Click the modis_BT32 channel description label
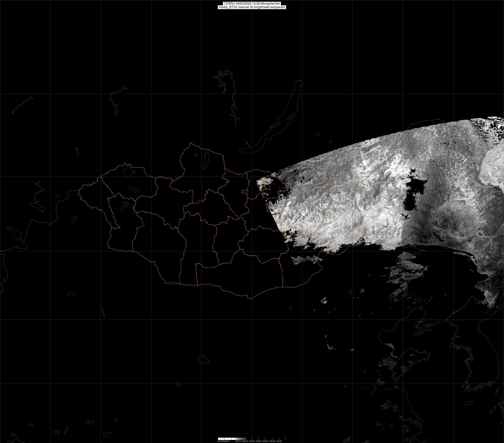 (x=252, y=7)
